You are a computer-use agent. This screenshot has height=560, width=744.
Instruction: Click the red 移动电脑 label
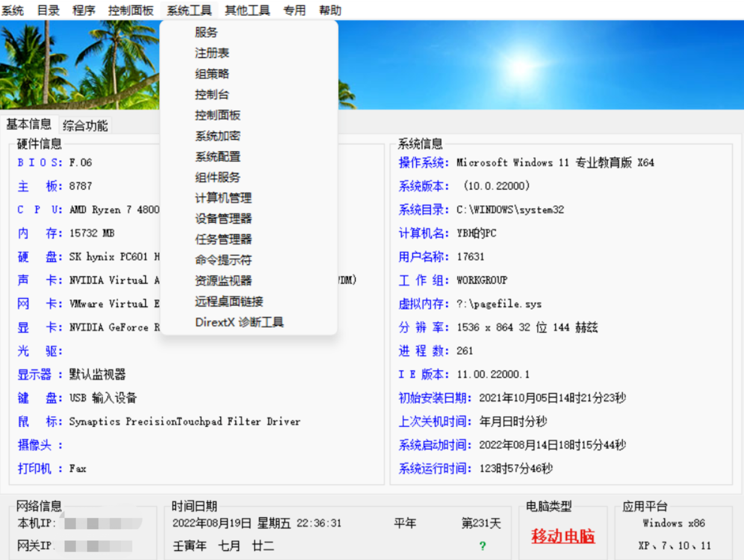[x=562, y=534]
